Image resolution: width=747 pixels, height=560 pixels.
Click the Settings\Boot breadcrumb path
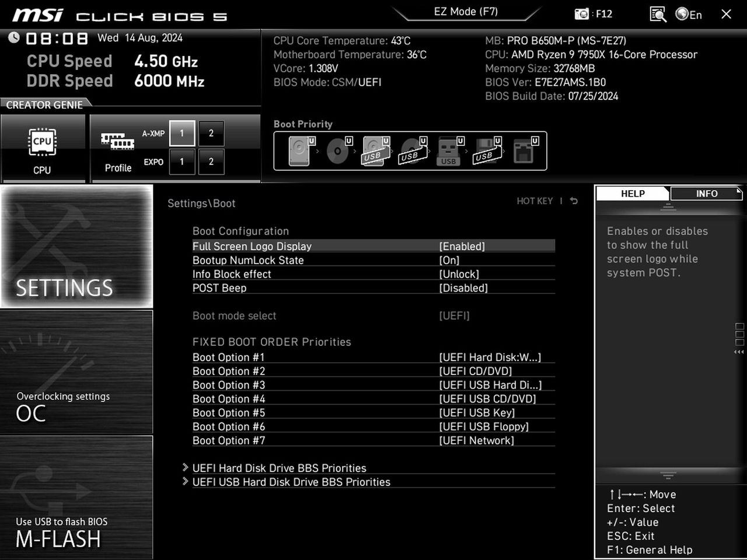click(x=201, y=204)
